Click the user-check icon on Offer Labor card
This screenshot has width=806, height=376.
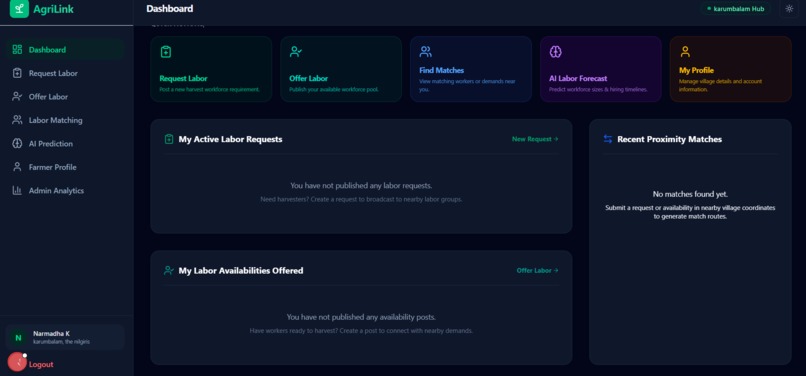point(296,51)
